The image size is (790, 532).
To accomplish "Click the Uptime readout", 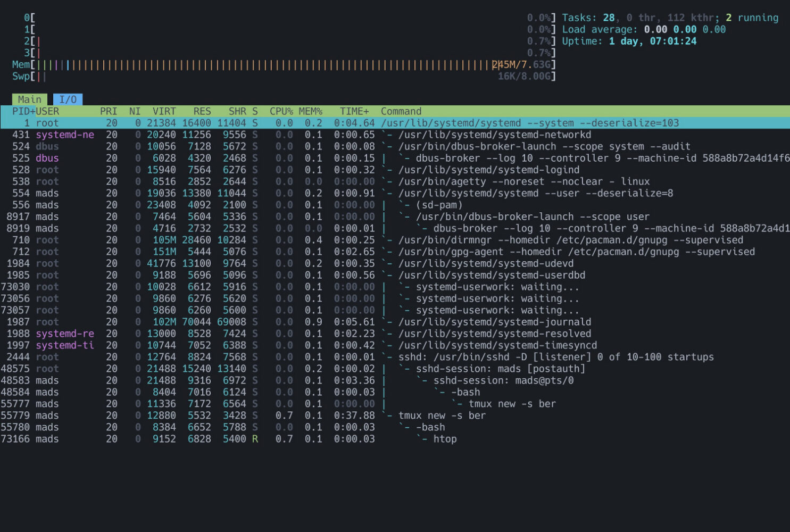I will pos(629,41).
